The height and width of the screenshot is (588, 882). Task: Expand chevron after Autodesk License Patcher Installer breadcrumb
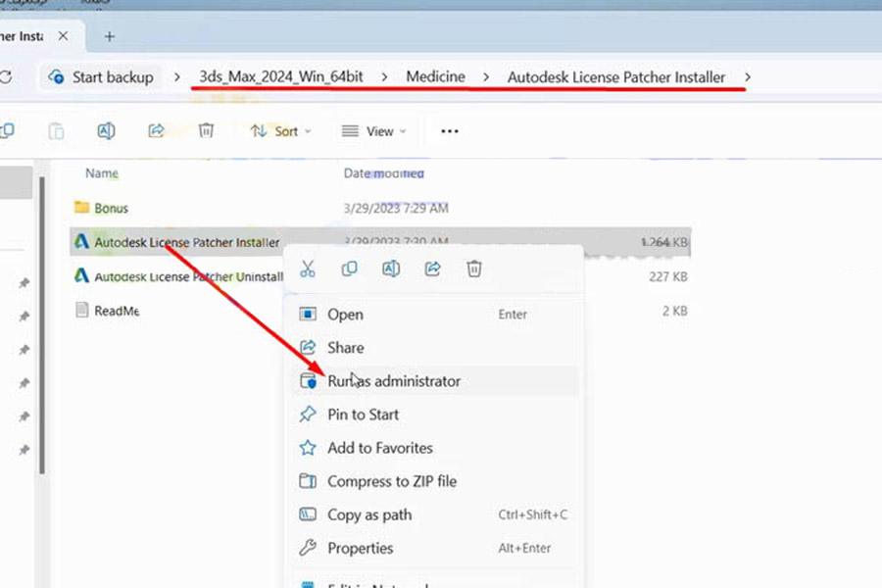pyautogui.click(x=749, y=76)
